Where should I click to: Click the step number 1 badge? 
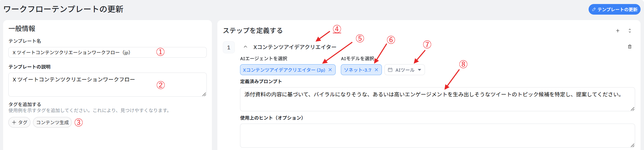click(229, 48)
